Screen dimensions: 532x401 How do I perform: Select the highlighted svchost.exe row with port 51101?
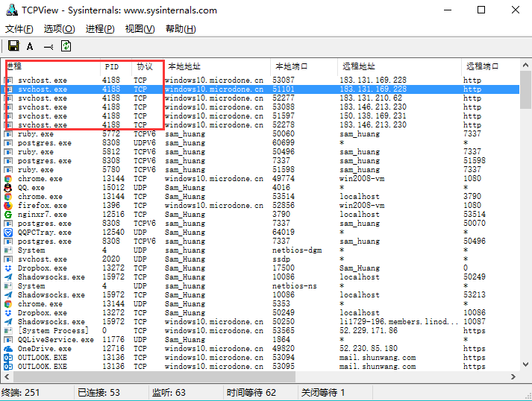(260, 89)
